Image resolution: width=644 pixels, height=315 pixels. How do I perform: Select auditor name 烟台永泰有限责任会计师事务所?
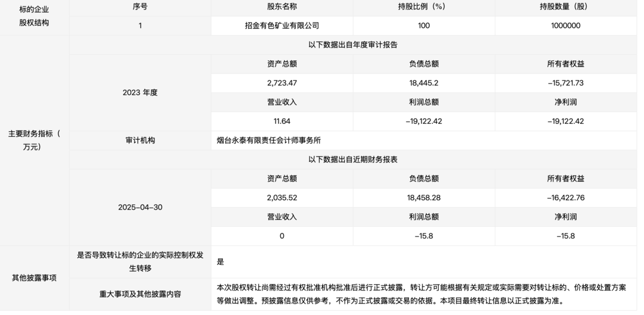point(268,141)
